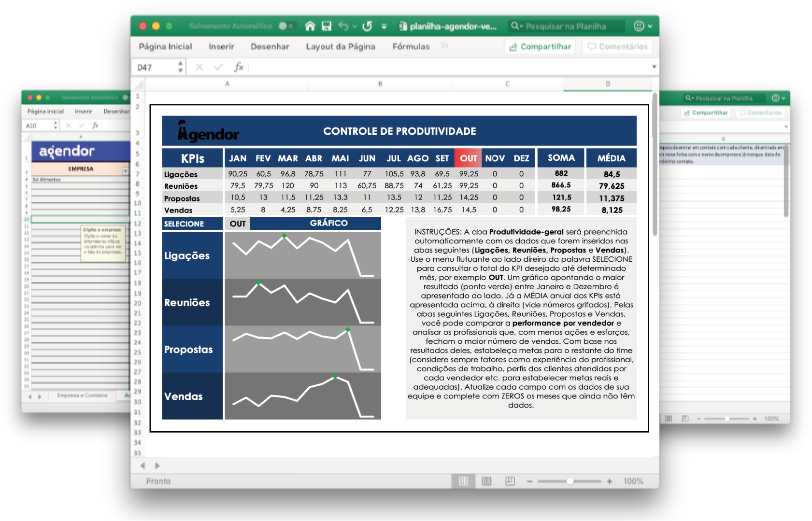The image size is (812, 521).
Task: Open the Fórmulas tab
Action: pos(411,46)
